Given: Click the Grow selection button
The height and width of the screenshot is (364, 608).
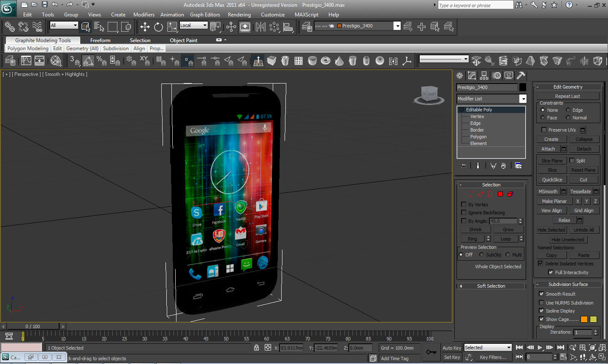Looking at the screenshot, I should click(x=508, y=229).
